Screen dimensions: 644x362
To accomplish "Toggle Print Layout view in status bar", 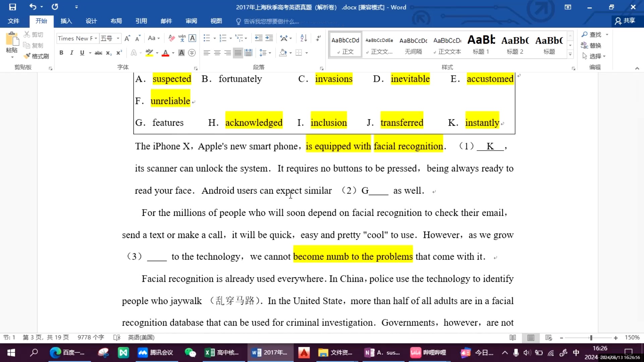I will tap(531, 338).
